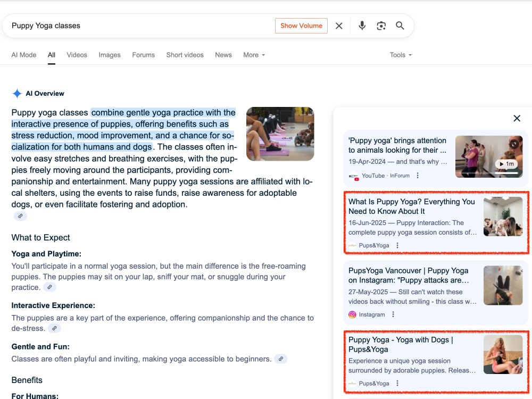Play the one-minute YouTube video thumbnail
This screenshot has width=532, height=399.
pyautogui.click(x=489, y=156)
